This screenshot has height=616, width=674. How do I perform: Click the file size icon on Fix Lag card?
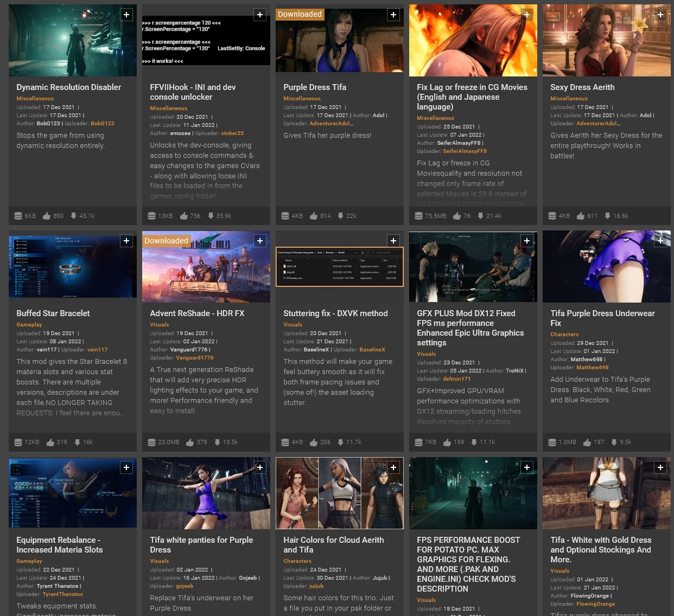(x=418, y=216)
